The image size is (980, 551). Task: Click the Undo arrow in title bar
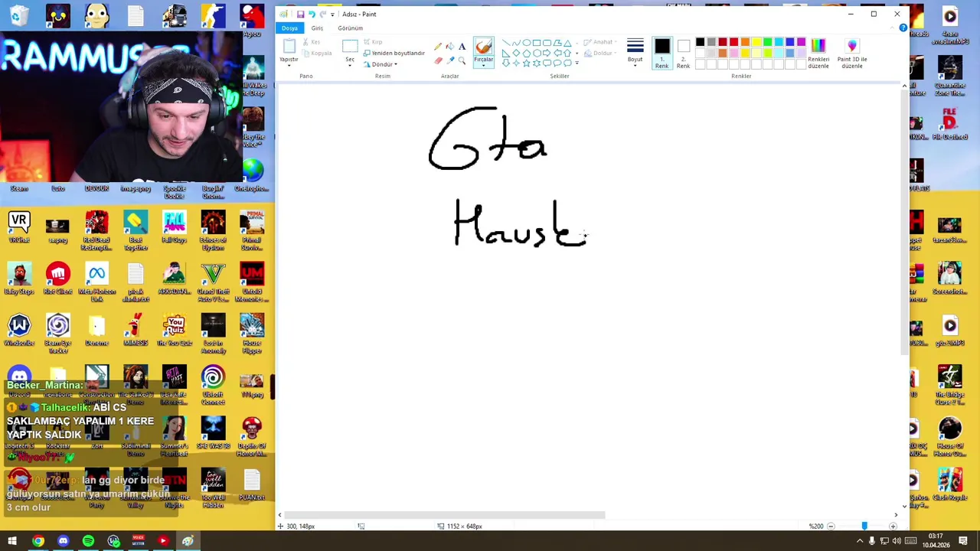[311, 14]
